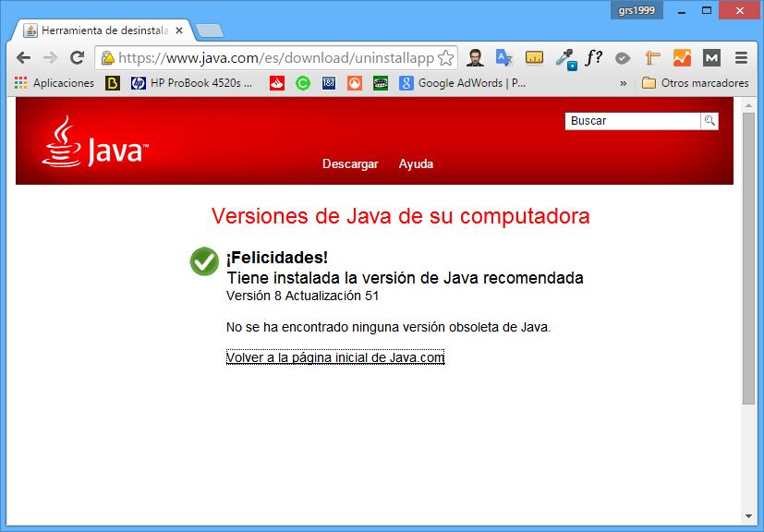Viewport: 764px width, 532px height.
Task: Open the Aplicaciones apps shortcut
Action: click(55, 83)
